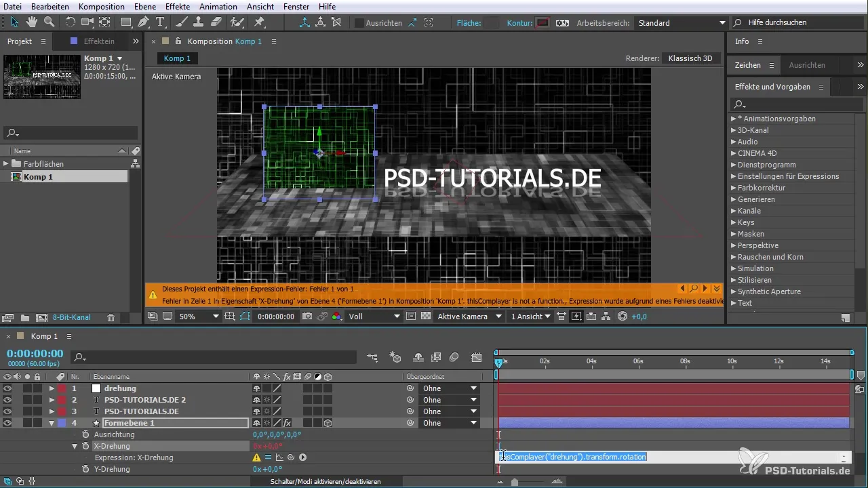This screenshot has height=488, width=868.
Task: Hide the drehung layer eye icon
Action: click(7, 388)
